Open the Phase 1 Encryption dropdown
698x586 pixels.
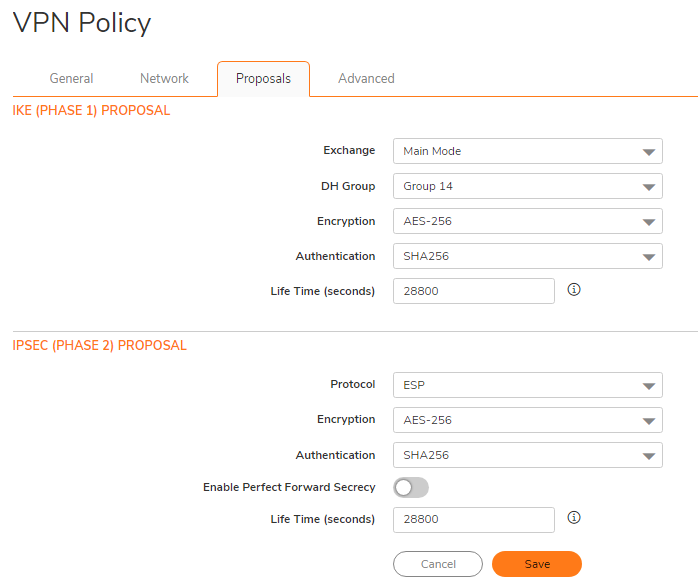[527, 221]
